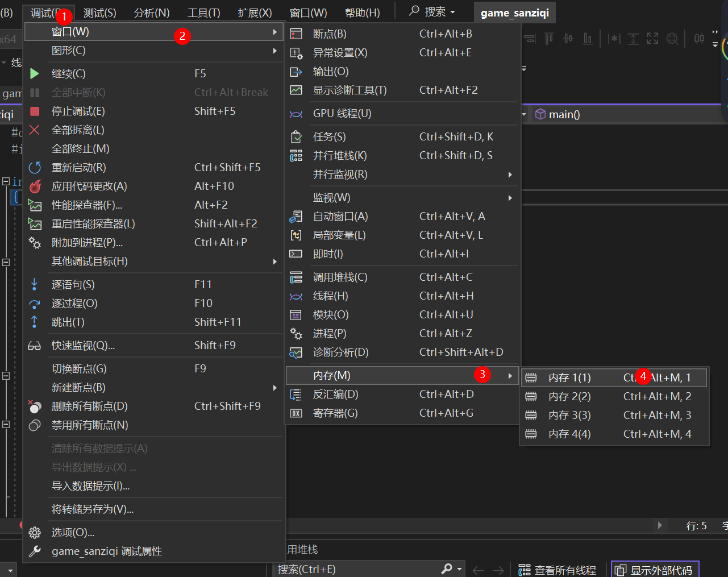Click the 删除所有断点 icon
This screenshot has width=728, height=577.
tap(35, 406)
